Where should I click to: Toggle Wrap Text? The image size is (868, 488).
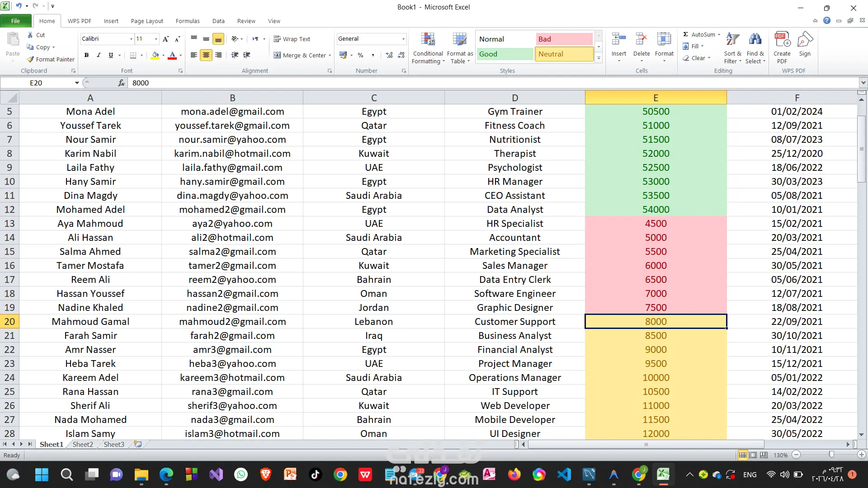click(292, 39)
